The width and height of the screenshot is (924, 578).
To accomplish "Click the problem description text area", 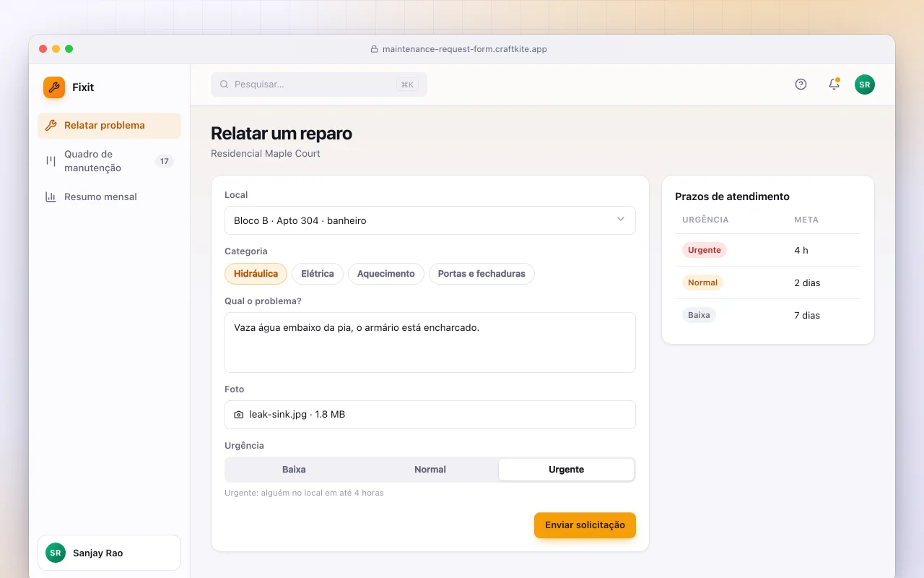I will click(430, 342).
